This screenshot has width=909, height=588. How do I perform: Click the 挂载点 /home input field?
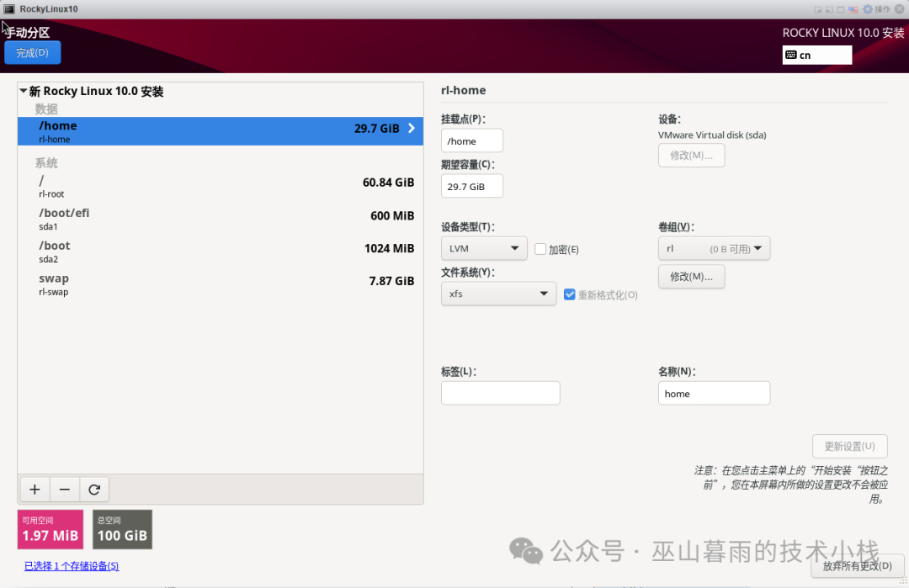tap(471, 140)
